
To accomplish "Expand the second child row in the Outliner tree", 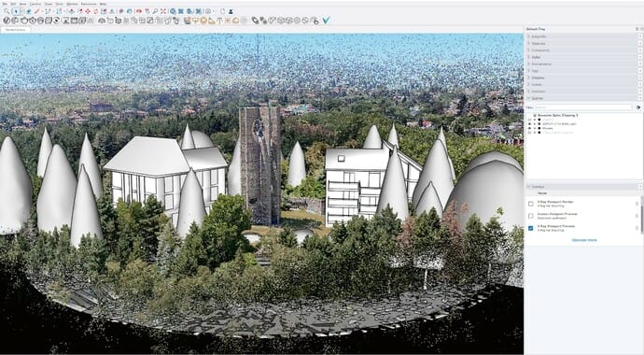I will pyautogui.click(x=535, y=123).
